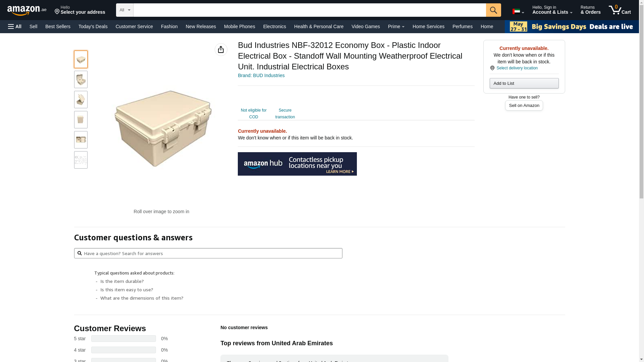The image size is (644, 362).
Task: Click the Amazon Hub contactless pickup banner
Action: pos(297,164)
